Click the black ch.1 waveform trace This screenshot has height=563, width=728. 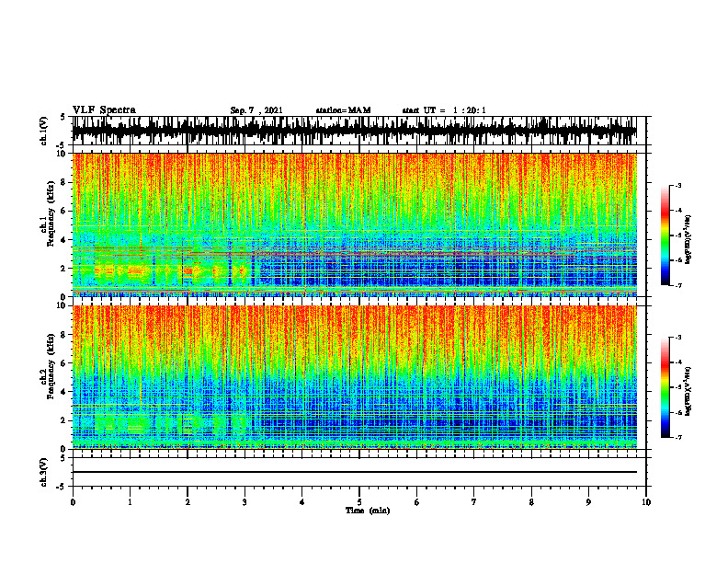coord(355,131)
